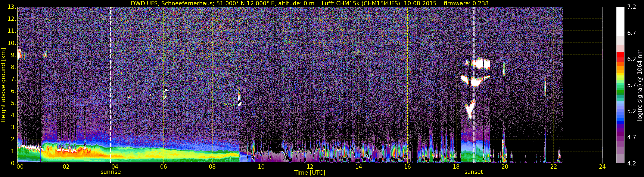Image resolution: width=644 pixels, height=177 pixels.
Task: Click the y-axis tick label '10.'
Action: point(12,43)
